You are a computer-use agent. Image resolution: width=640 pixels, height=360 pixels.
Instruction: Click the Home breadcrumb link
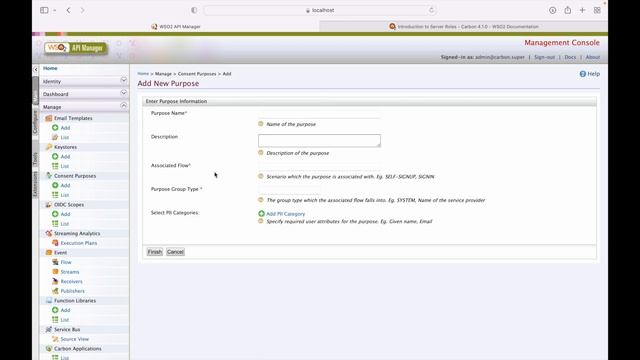coord(143,74)
